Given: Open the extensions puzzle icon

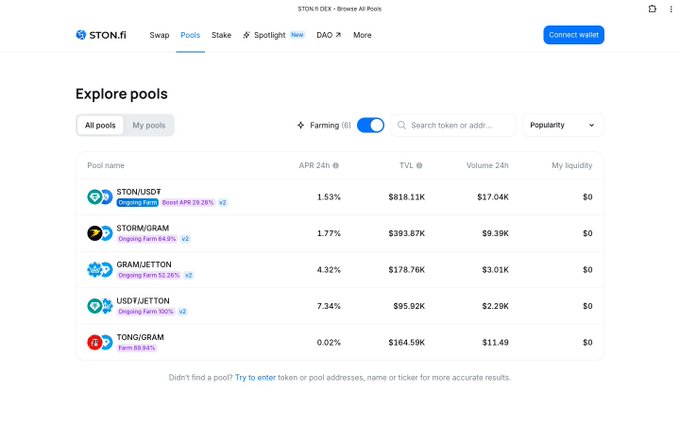Looking at the screenshot, I should coord(652,9).
